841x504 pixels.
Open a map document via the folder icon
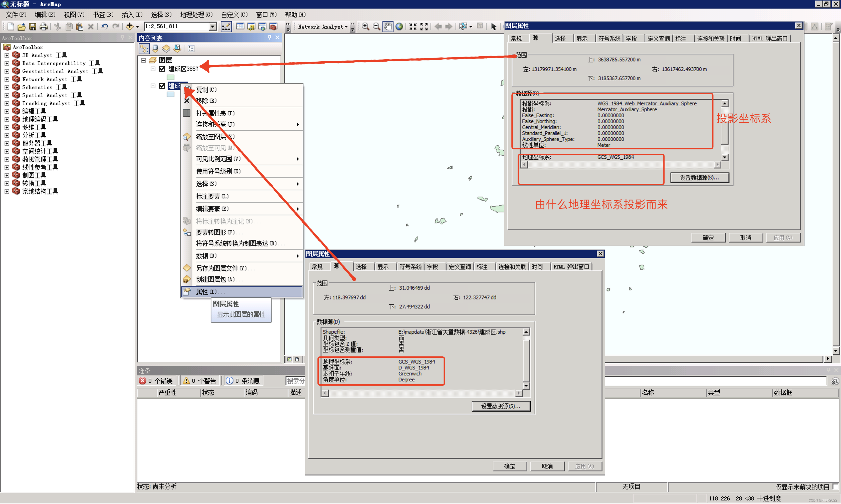pos(21,27)
